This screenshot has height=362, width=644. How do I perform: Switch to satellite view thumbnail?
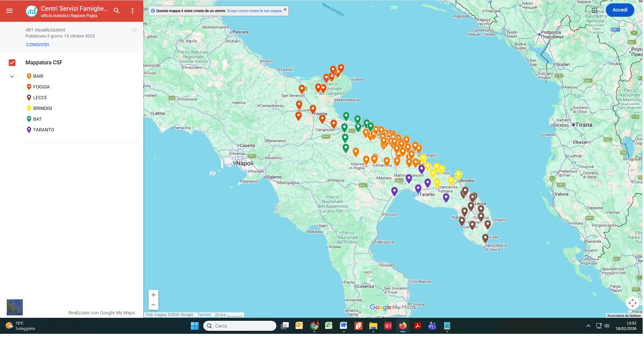(15, 307)
